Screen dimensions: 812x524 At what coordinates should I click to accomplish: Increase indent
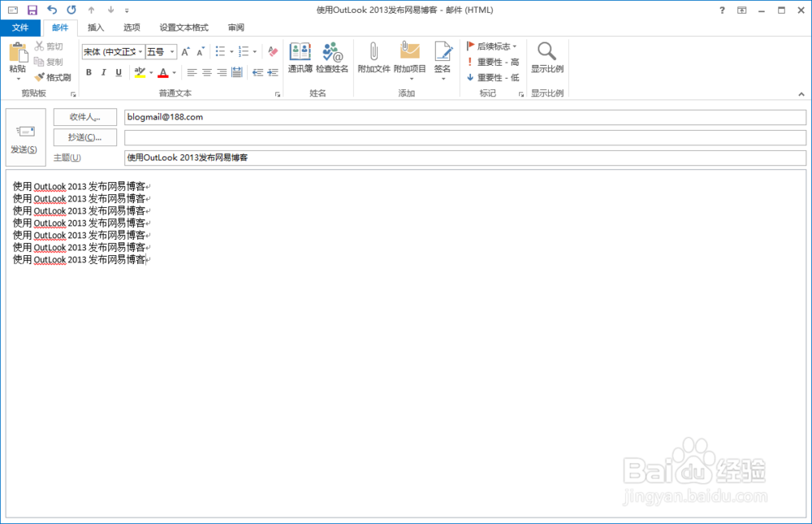[273, 72]
